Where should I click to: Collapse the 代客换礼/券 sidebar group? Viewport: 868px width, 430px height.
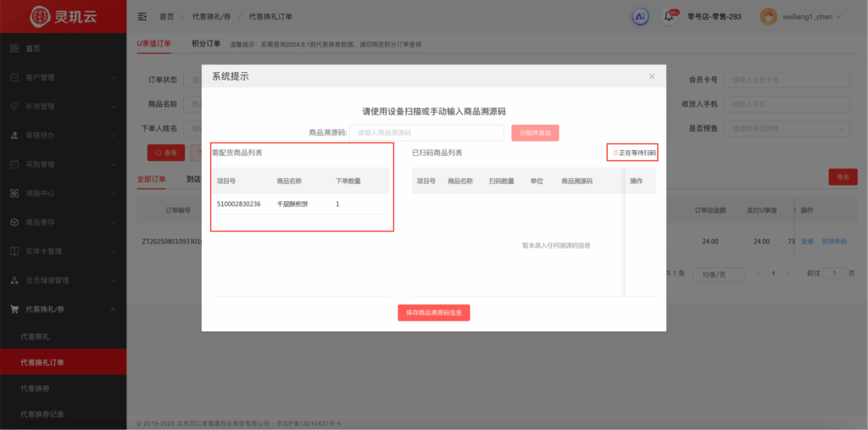tap(113, 309)
